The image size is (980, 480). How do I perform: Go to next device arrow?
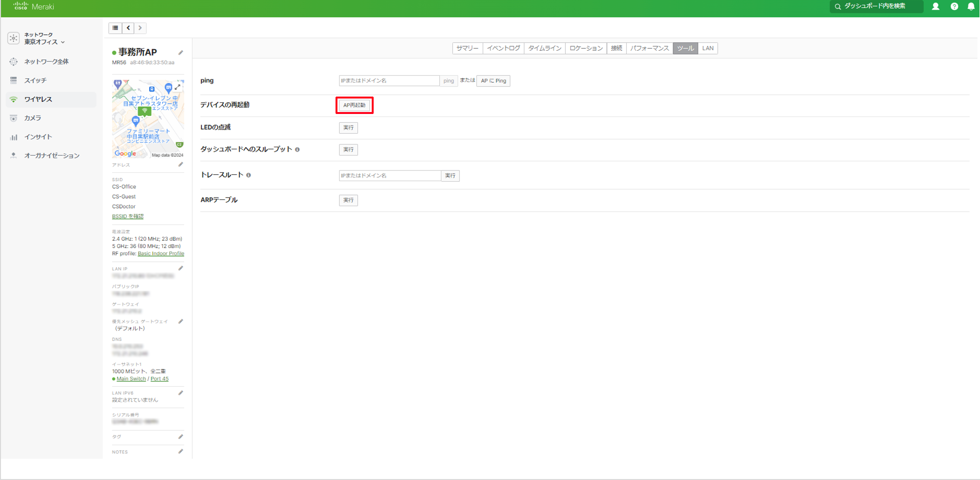(140, 28)
